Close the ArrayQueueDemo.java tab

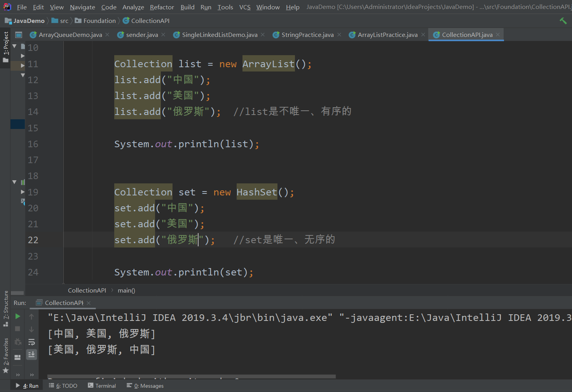[x=108, y=35]
